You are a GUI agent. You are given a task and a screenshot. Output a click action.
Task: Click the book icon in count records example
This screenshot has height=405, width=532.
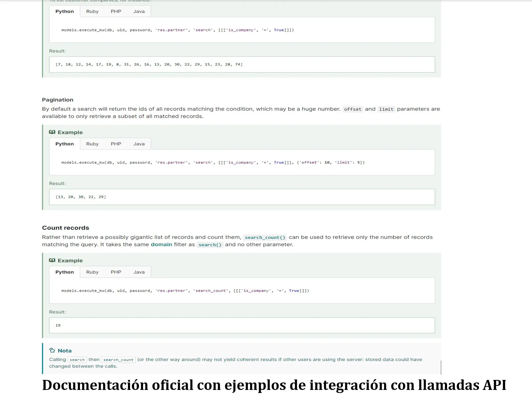point(52,260)
